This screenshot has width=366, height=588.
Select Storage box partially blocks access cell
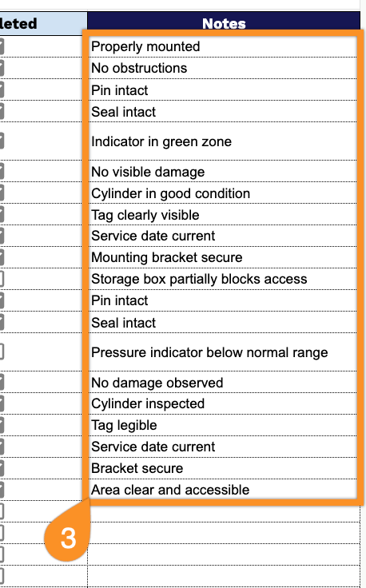224,279
